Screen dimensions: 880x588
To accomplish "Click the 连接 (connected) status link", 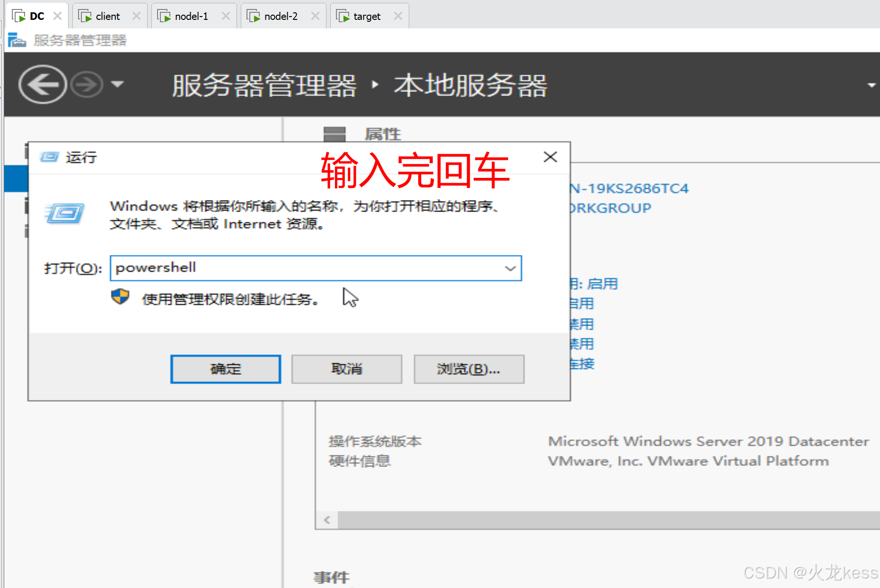I will coord(582,364).
